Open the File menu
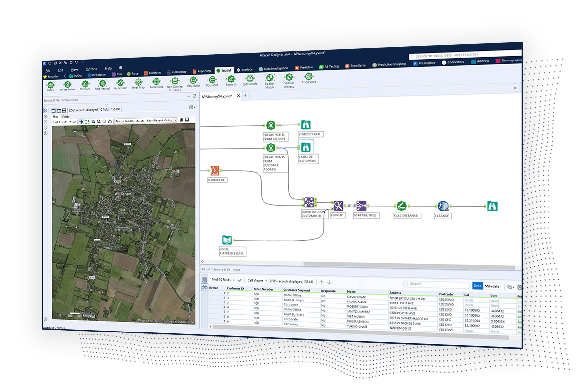The width and height of the screenshot is (580, 392). click(x=48, y=71)
